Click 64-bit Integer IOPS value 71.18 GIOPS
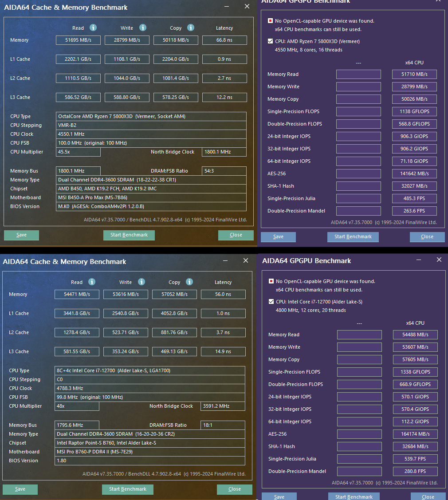The width and height of the screenshot is (448, 500). (415, 161)
